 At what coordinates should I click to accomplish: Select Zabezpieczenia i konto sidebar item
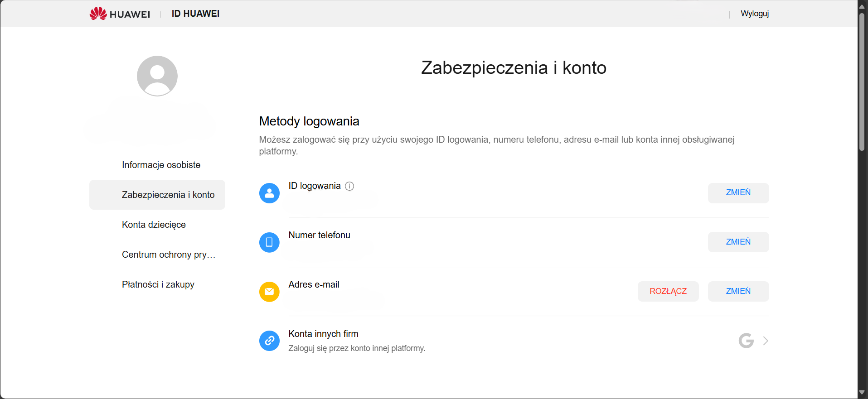(x=157, y=195)
